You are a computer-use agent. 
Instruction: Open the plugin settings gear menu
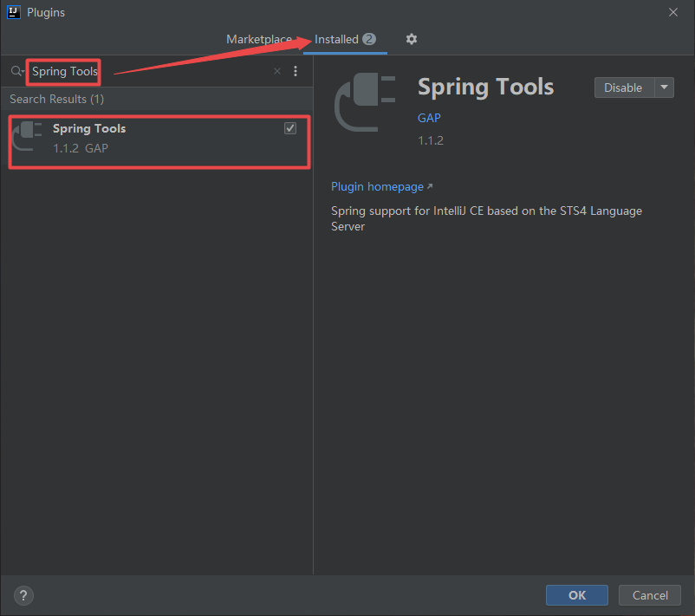[412, 39]
